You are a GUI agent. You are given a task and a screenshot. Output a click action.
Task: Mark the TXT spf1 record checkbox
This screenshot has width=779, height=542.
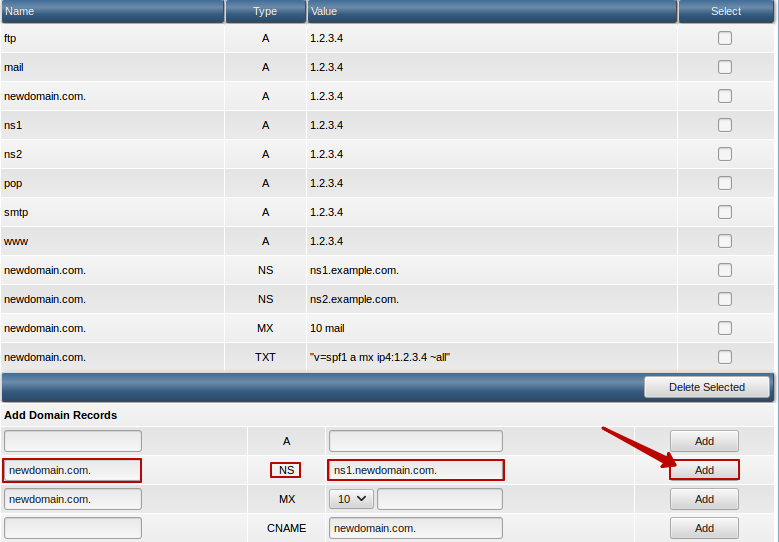point(725,357)
